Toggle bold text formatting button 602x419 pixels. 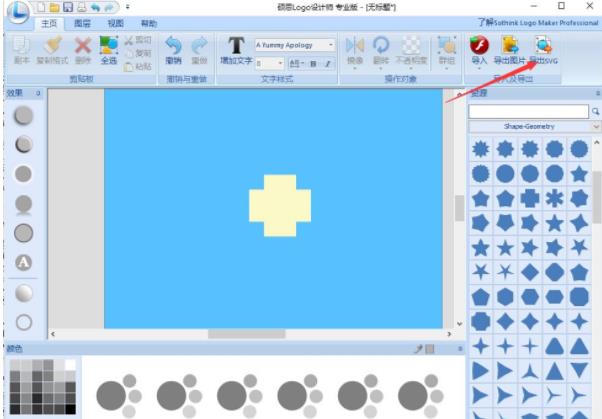pos(312,63)
